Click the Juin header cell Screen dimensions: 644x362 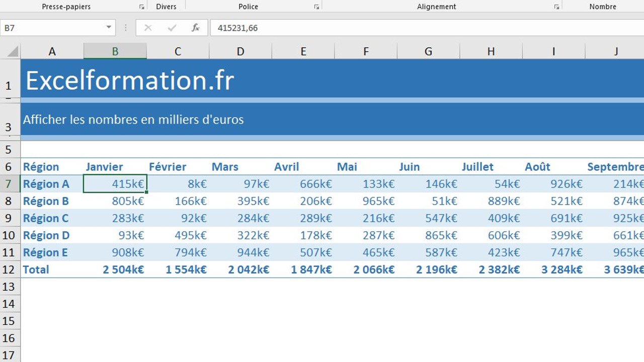pyautogui.click(x=428, y=167)
